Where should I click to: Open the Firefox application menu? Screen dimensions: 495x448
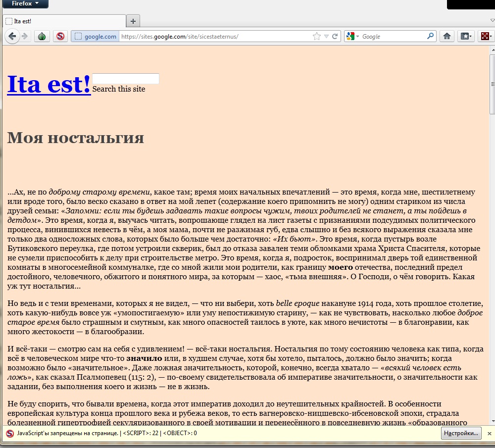24,4
